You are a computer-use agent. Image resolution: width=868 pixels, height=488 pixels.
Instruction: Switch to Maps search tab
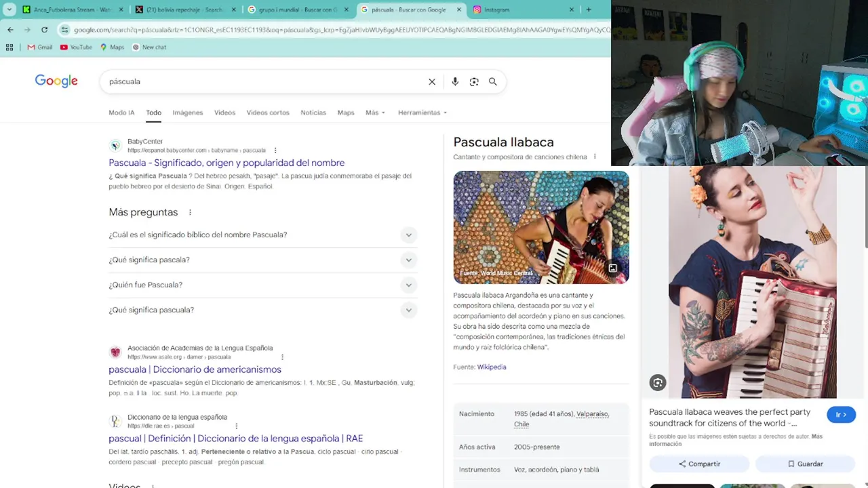(x=346, y=113)
